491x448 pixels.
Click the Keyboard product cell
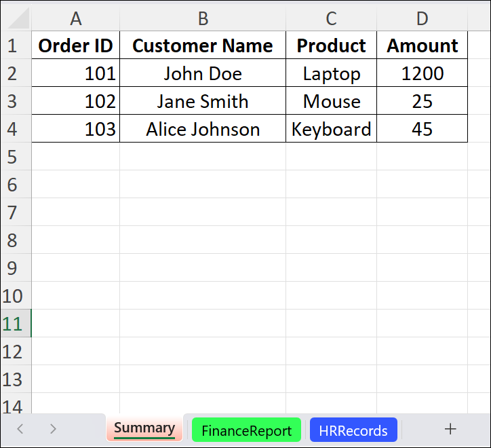331,129
